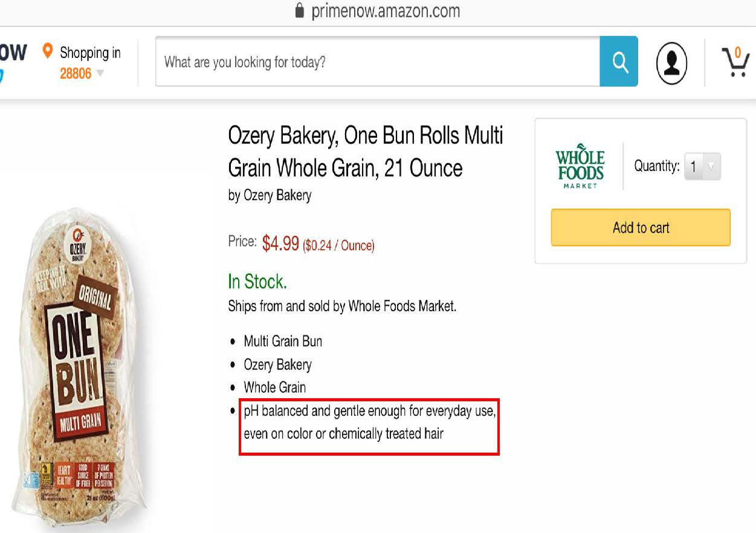The image size is (756, 533).
Task: Click the cart item count badge
Action: click(738, 53)
